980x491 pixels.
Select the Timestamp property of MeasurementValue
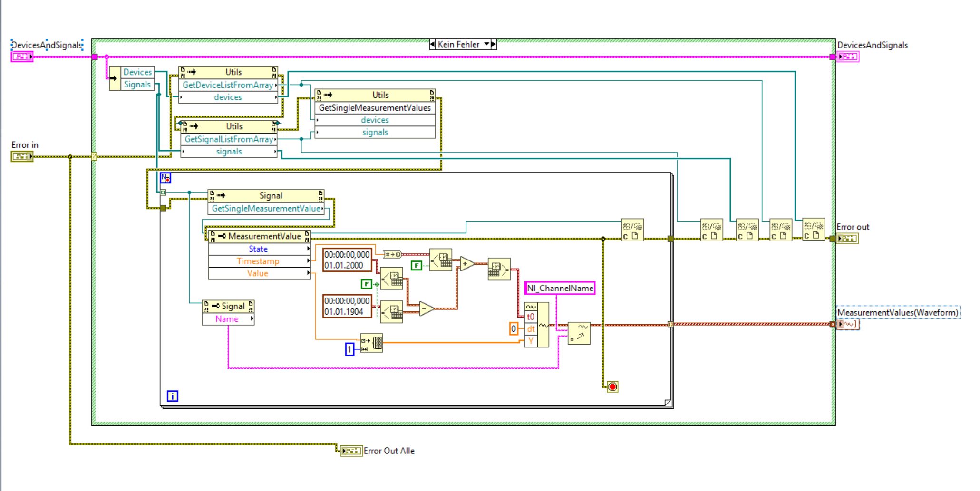point(258,261)
